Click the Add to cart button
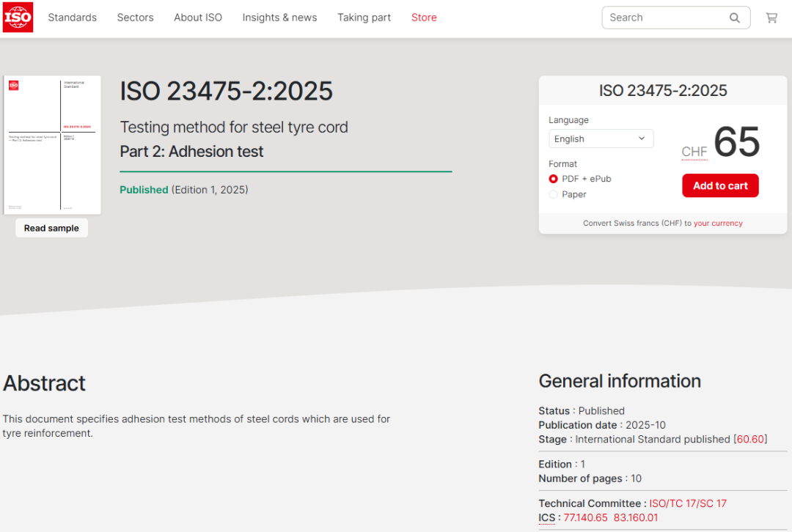Screen dimensions: 792x532 pyautogui.click(x=720, y=185)
